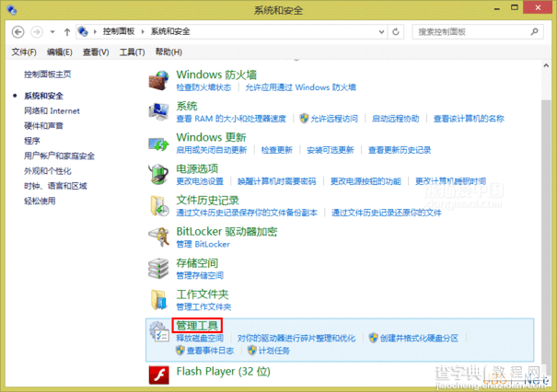Refresh the control panel view

click(x=395, y=32)
